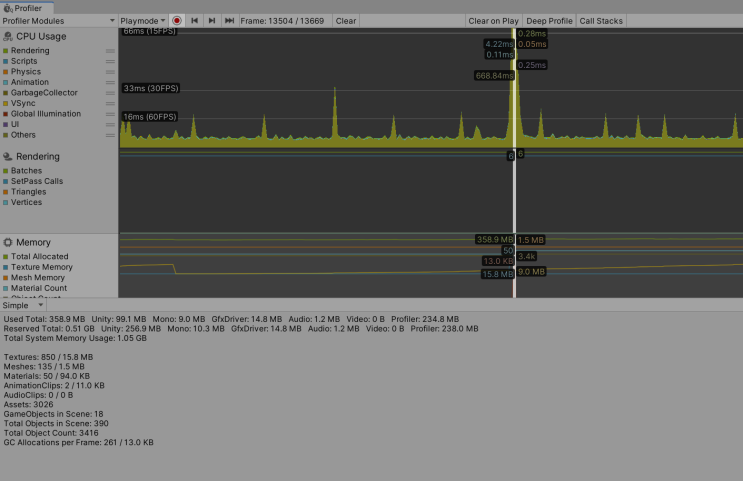Grab reorder handle next to VSync category
This screenshot has height=481, width=743.
[x=110, y=103]
